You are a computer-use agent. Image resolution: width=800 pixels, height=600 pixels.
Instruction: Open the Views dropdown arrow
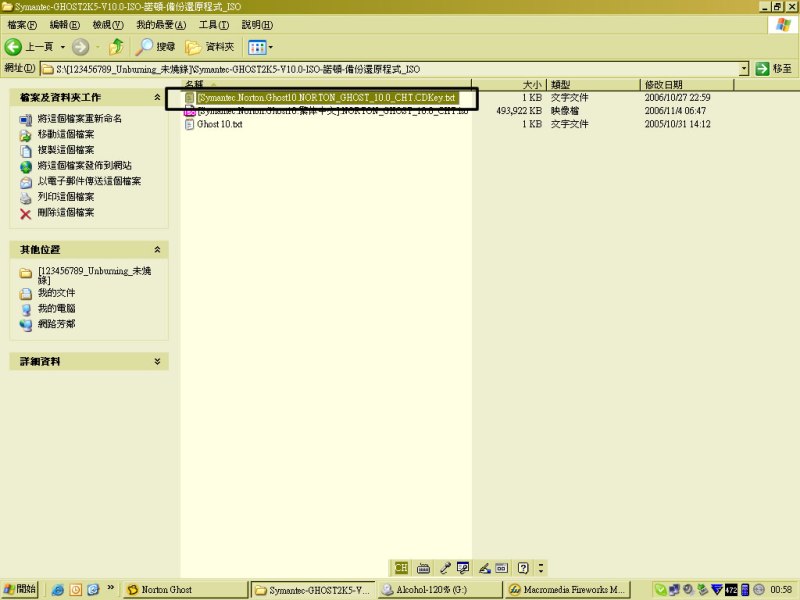coord(270,47)
